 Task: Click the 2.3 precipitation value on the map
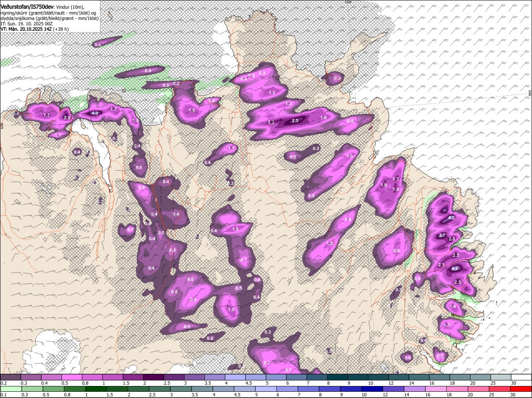(x=271, y=122)
